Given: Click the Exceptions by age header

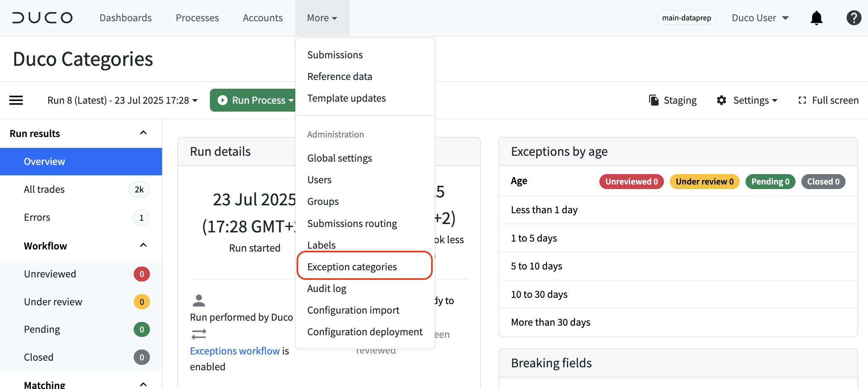Looking at the screenshot, I should click(x=678, y=152).
